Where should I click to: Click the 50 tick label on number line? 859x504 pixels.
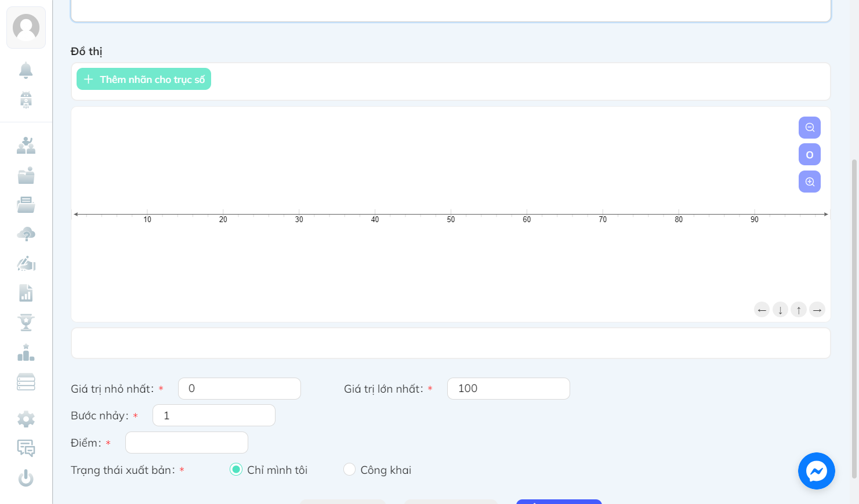(451, 220)
